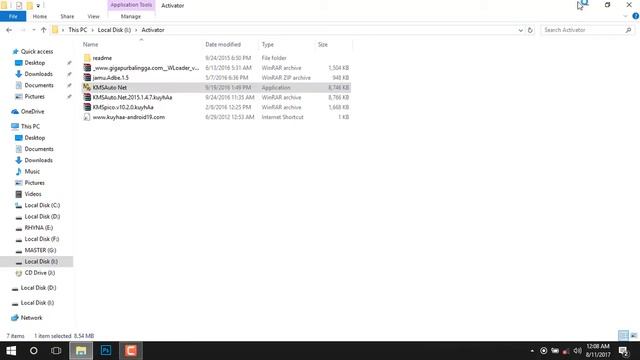Open Videos under This PC
The height and width of the screenshot is (360, 640).
tap(33, 194)
